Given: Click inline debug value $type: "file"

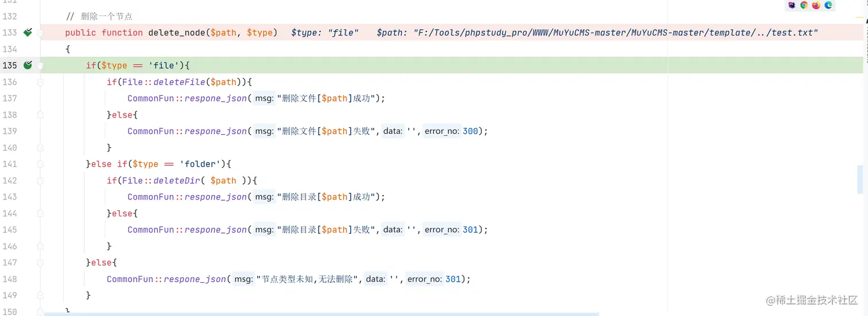Looking at the screenshot, I should tap(325, 33).
